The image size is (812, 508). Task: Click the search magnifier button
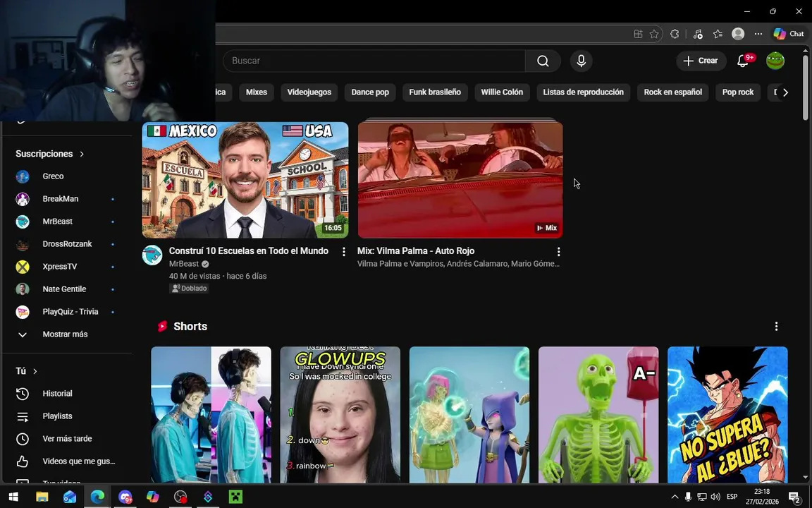(543, 61)
